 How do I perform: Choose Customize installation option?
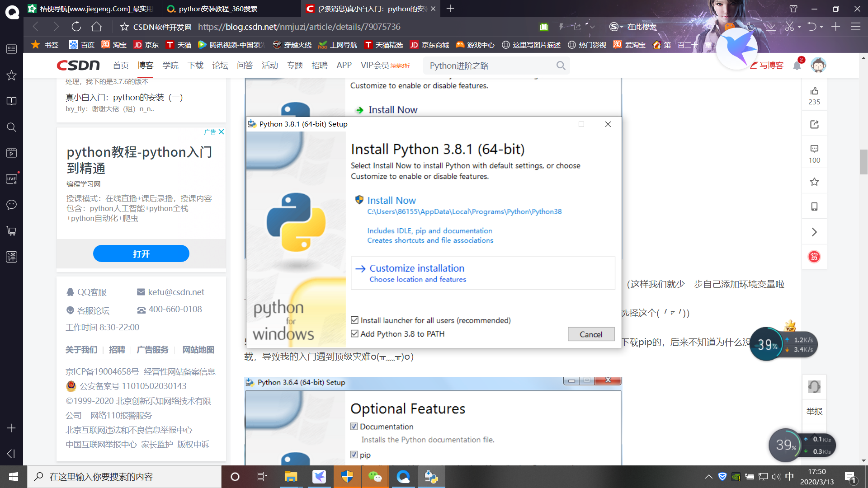pos(416,268)
